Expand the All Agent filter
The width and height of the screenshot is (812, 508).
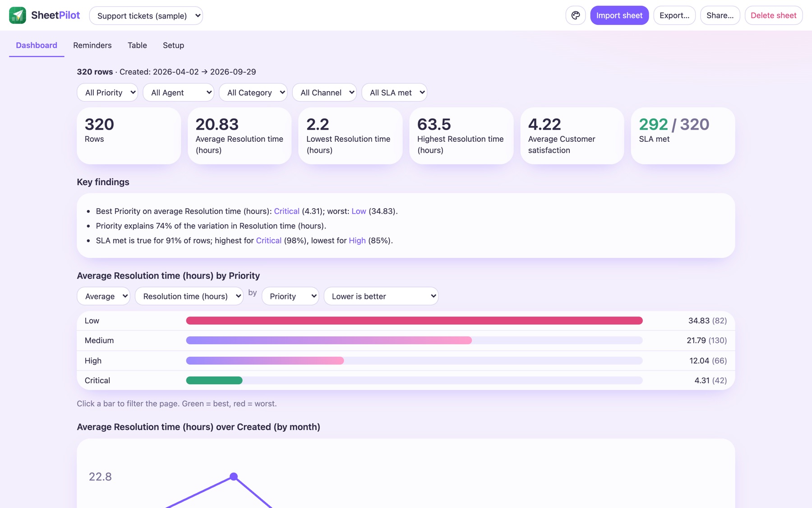tap(179, 93)
